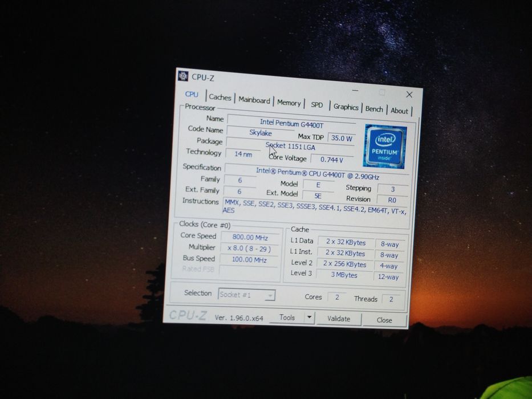Click the Level 3 12-way value
This screenshot has height=399, width=532.
[x=388, y=277]
